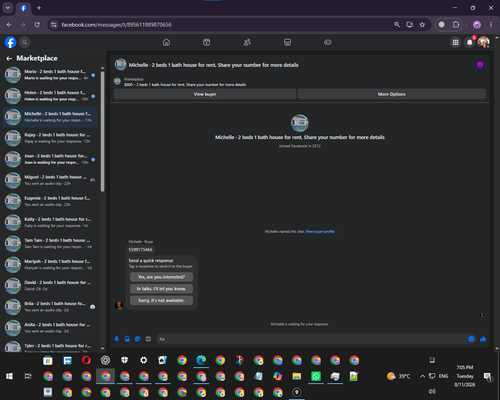The width and height of the screenshot is (500, 400).
Task: Open Facebook notifications bell
Action: coord(470,42)
